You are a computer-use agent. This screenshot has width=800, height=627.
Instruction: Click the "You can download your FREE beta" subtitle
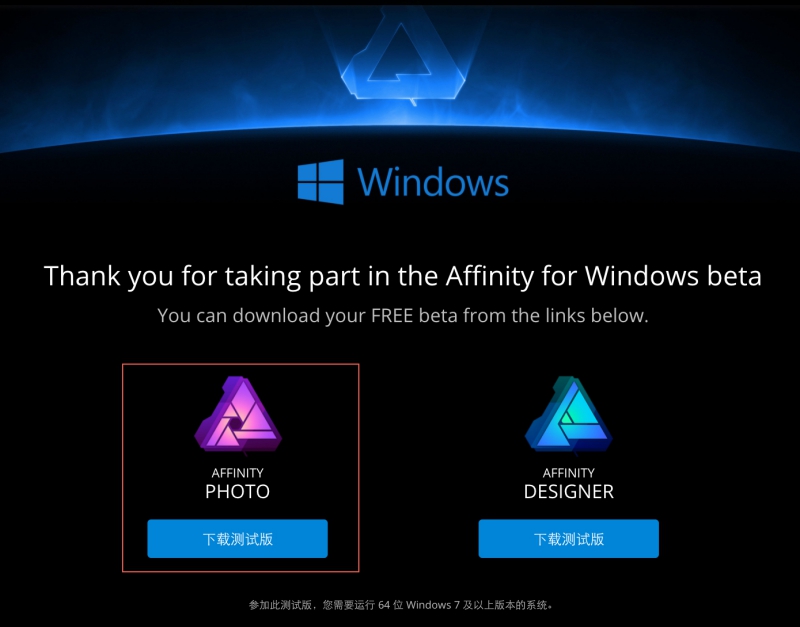[x=403, y=316]
